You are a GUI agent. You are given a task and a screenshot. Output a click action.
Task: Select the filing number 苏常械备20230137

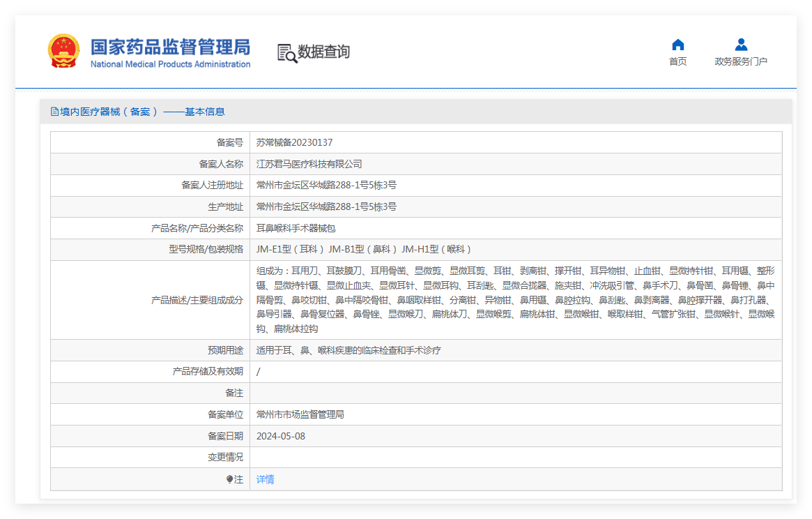click(294, 142)
